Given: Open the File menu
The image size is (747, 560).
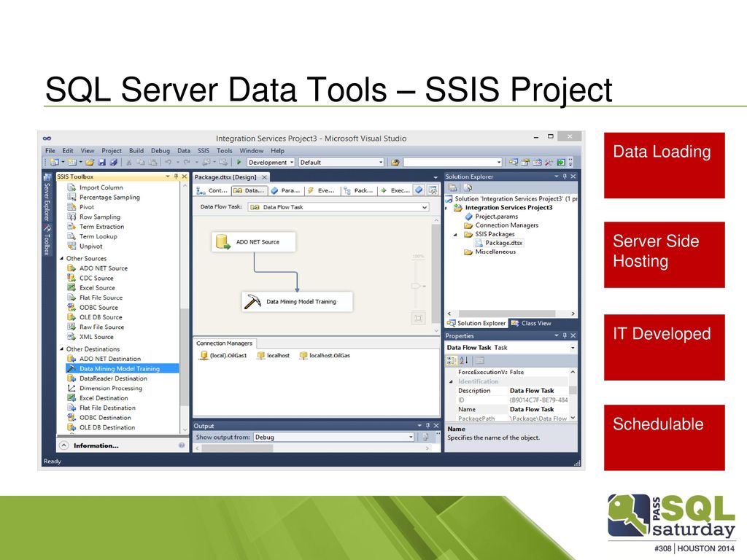Looking at the screenshot, I should [x=50, y=150].
